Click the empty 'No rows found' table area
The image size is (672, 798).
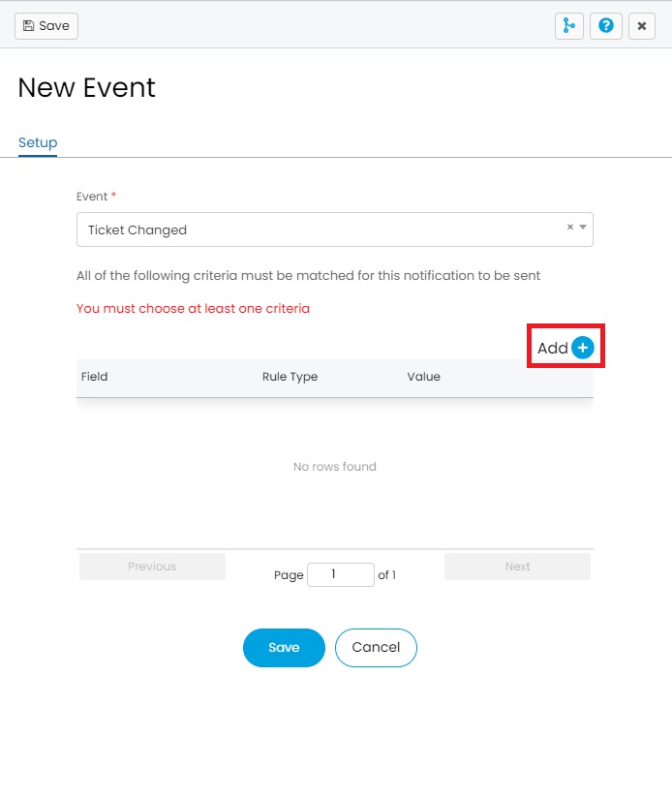(334, 467)
